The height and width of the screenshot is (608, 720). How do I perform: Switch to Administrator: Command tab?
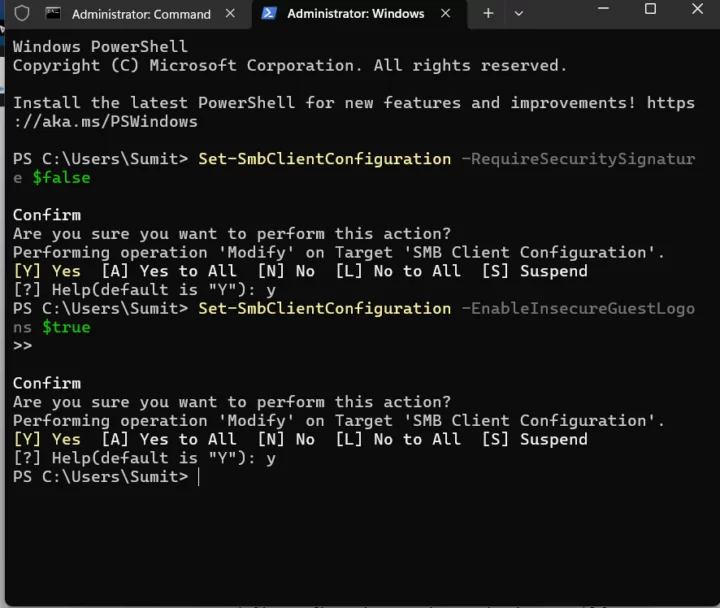[x=141, y=14]
